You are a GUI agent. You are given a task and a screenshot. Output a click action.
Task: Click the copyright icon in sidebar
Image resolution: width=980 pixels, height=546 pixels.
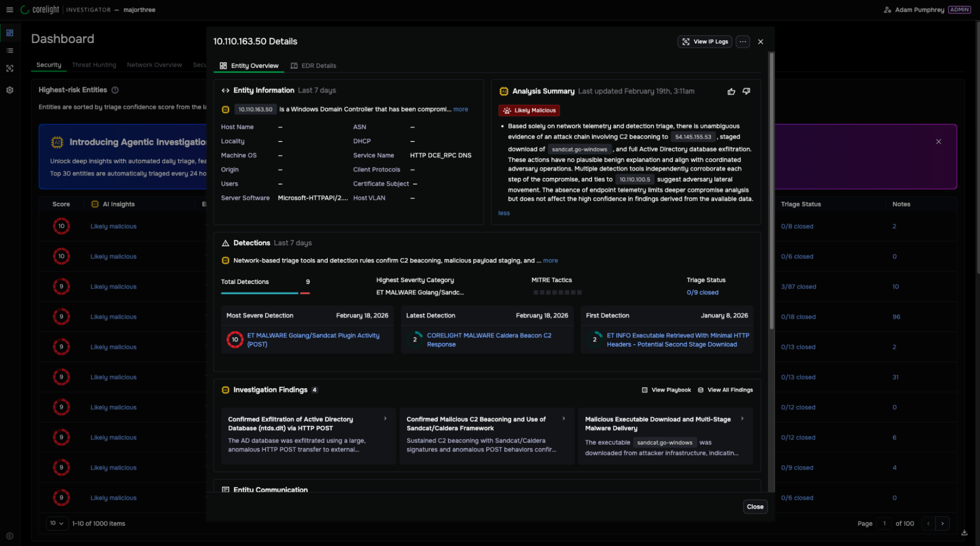10,536
